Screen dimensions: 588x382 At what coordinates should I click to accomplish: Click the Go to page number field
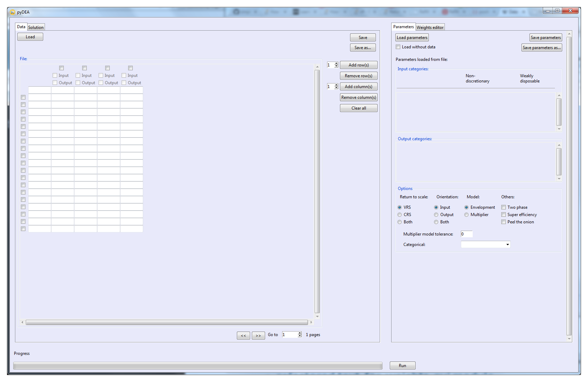290,335
